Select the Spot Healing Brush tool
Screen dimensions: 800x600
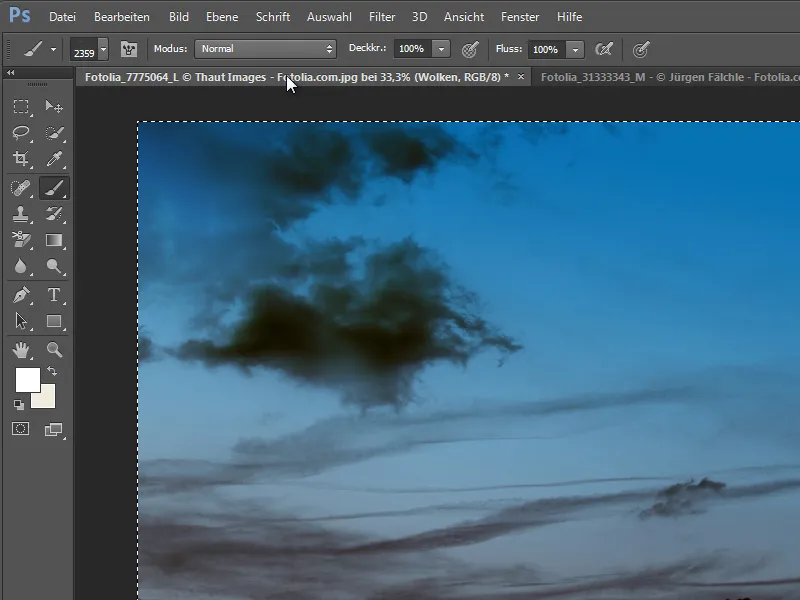(21, 188)
